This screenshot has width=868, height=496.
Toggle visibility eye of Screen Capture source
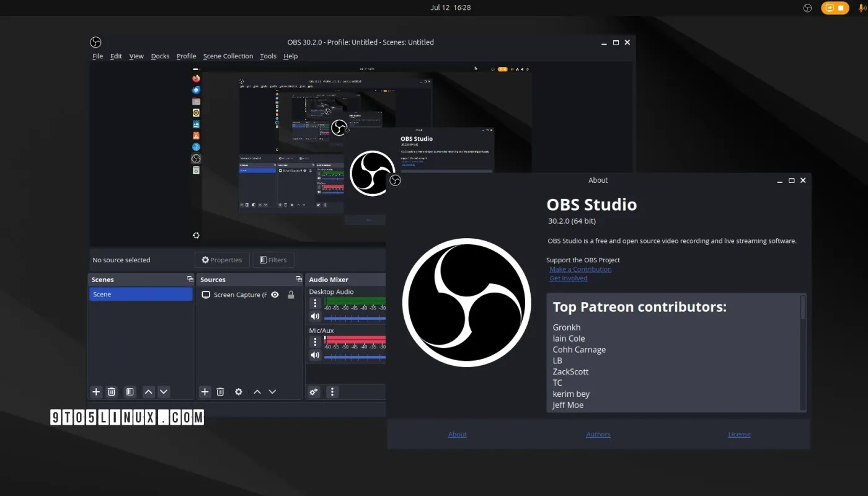pos(275,294)
